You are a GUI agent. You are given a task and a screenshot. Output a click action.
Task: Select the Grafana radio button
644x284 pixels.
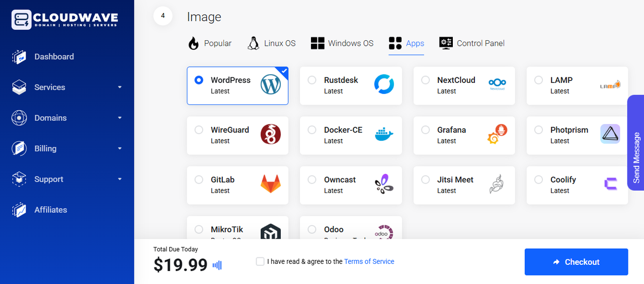426,130
